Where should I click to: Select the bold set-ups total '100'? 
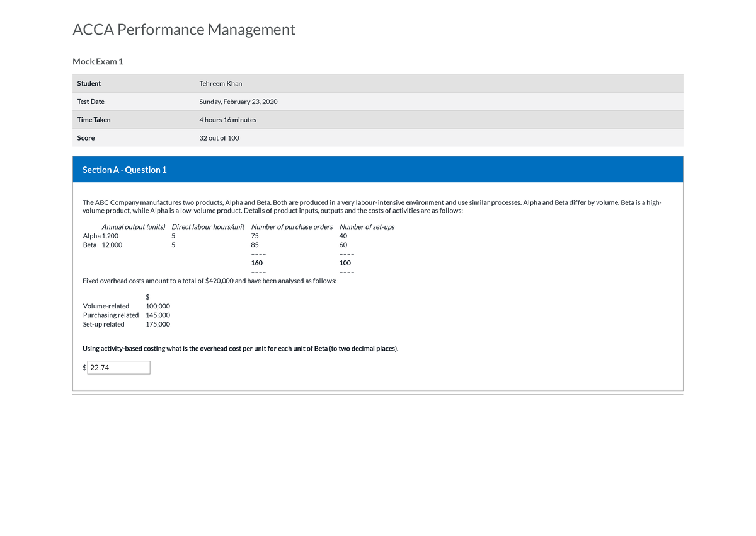pyautogui.click(x=345, y=263)
